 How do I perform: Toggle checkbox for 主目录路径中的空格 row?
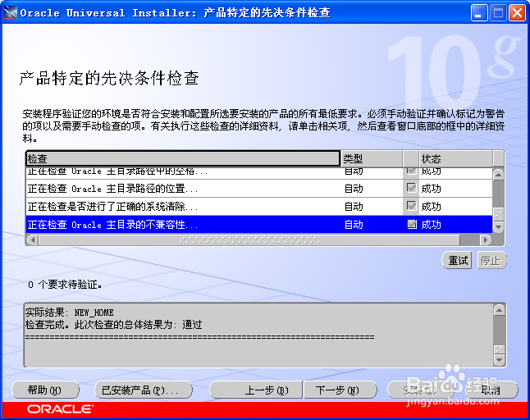click(x=411, y=171)
